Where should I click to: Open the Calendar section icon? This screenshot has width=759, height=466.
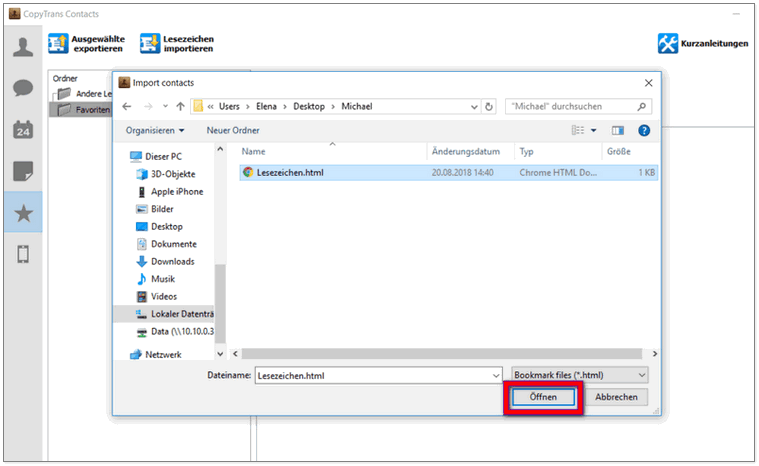23,130
